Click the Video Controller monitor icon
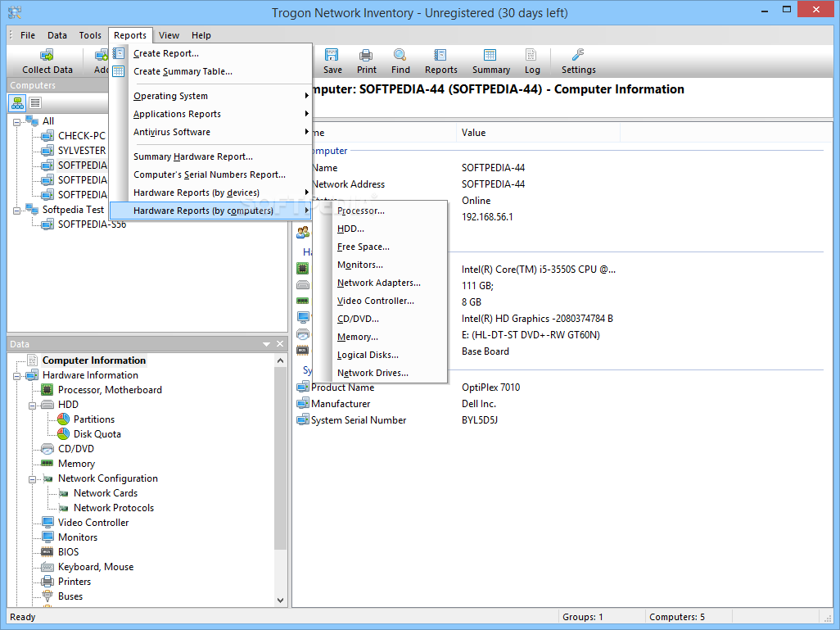 click(x=47, y=522)
